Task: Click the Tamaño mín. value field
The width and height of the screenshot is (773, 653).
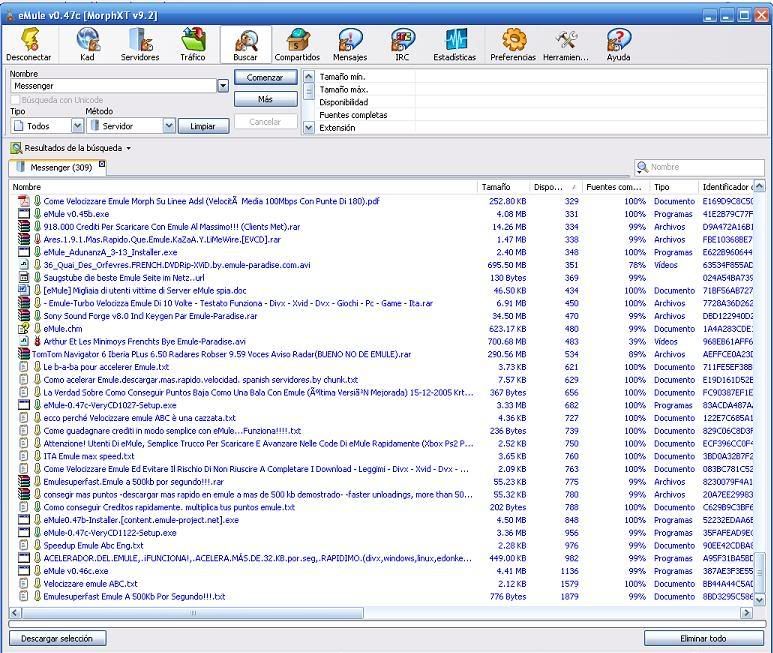Action: 590,76
